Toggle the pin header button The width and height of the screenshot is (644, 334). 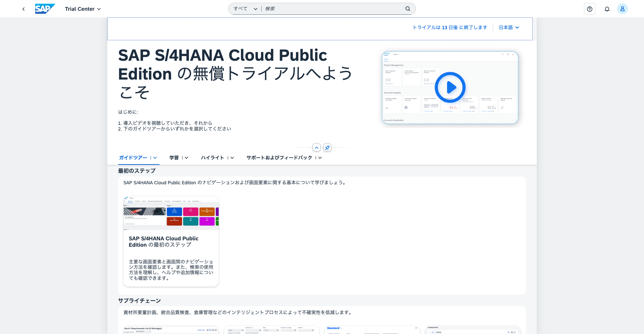327,148
